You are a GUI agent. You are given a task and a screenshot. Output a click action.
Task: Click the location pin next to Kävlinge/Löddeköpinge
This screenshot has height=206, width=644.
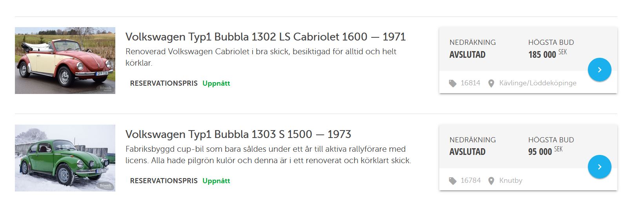(x=491, y=83)
